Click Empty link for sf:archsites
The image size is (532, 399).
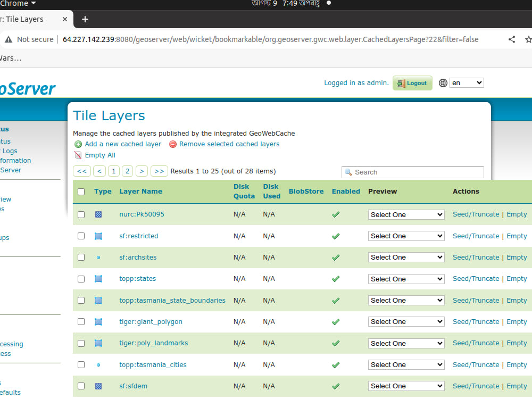click(517, 257)
